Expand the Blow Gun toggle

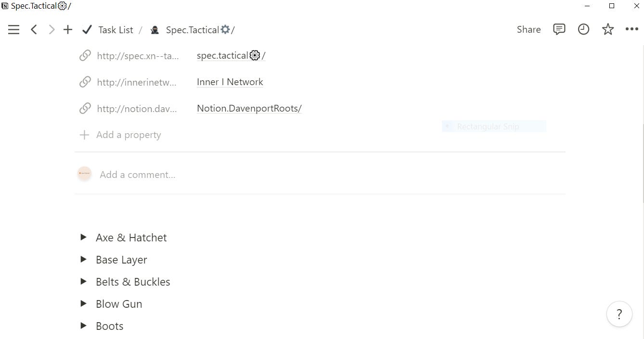pos(83,303)
